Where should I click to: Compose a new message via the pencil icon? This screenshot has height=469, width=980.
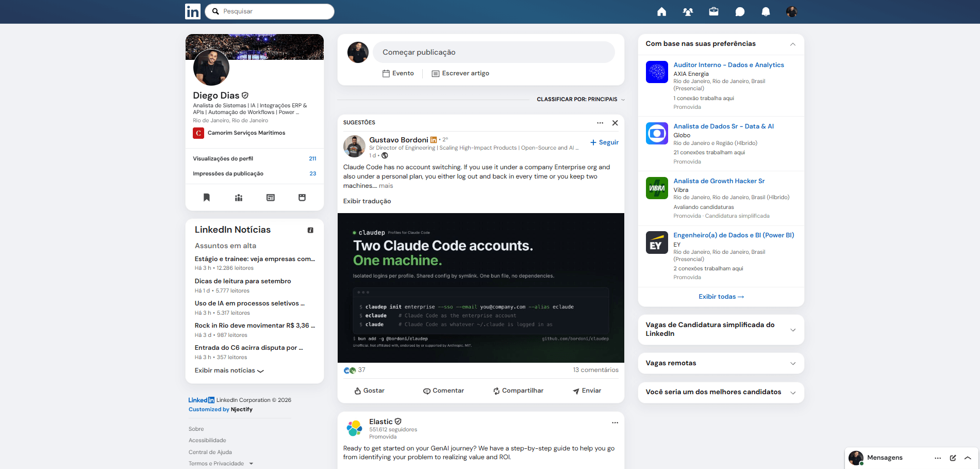(x=953, y=458)
